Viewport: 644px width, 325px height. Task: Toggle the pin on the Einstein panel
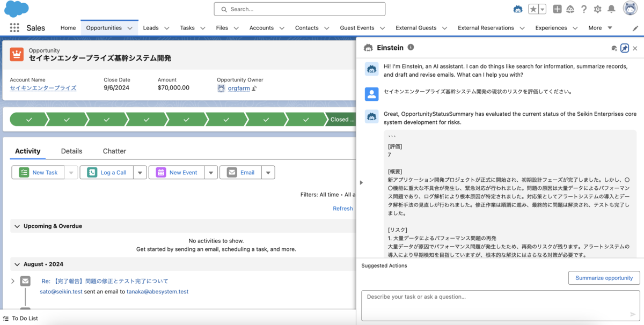click(x=625, y=48)
